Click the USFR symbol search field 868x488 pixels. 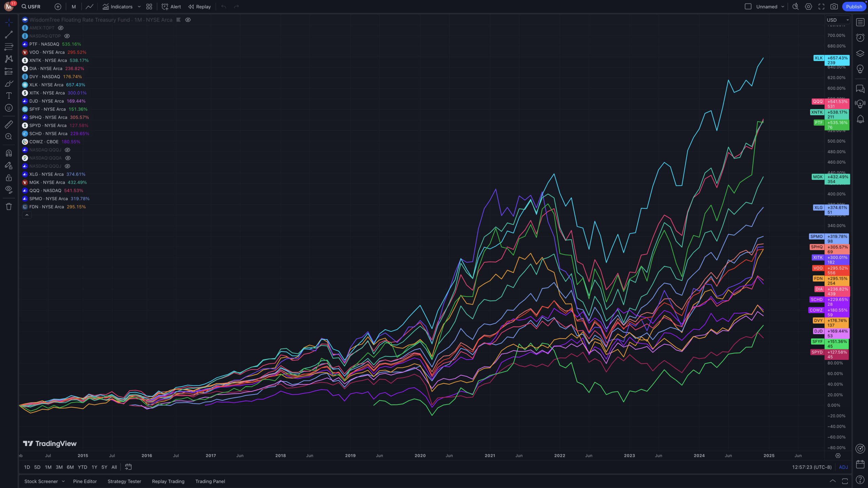[32, 6]
